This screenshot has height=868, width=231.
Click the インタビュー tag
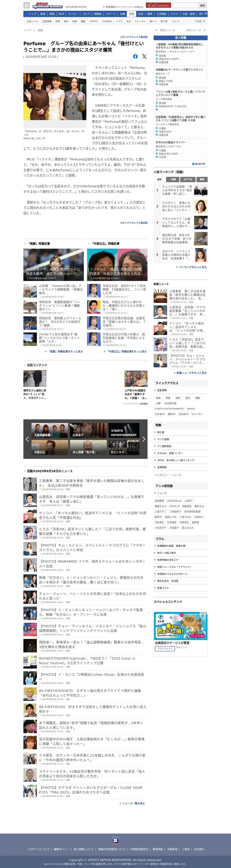(x=161, y=475)
